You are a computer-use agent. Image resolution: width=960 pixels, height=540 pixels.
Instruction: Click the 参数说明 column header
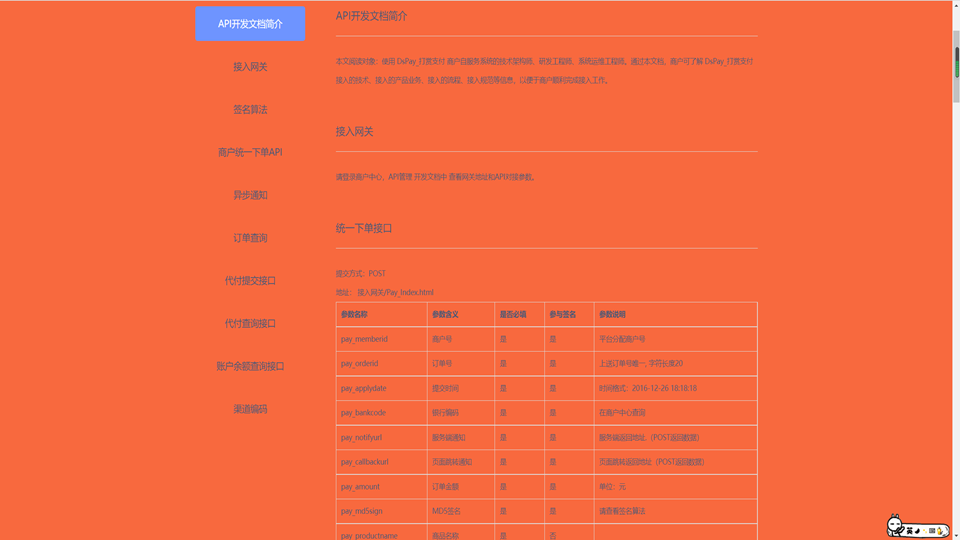675,314
